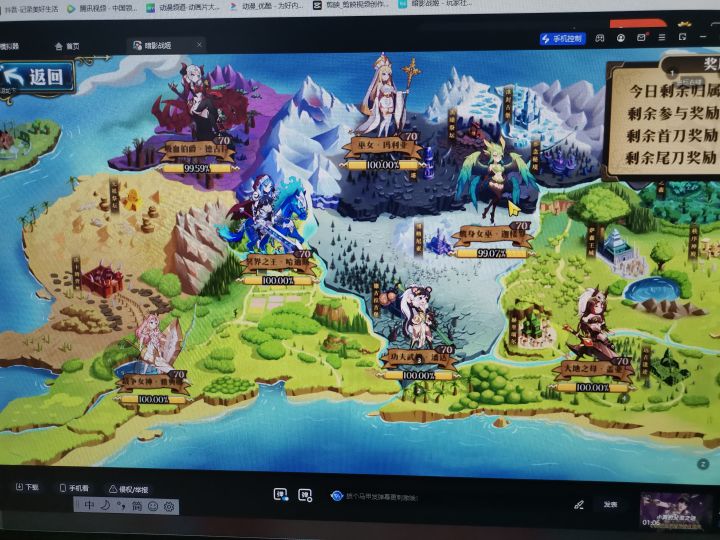
Task: Select the 圣女·玛利亚 boss banner
Action: pos(382,145)
